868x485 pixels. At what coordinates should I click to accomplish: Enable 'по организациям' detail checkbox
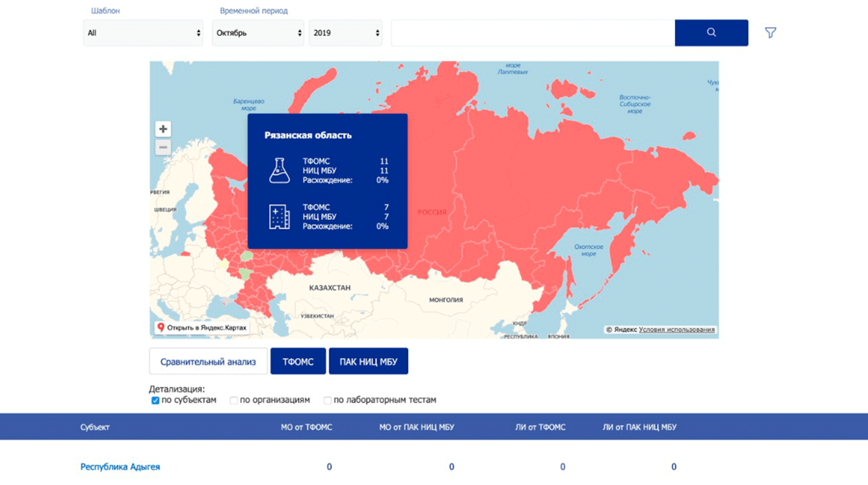[x=234, y=400]
